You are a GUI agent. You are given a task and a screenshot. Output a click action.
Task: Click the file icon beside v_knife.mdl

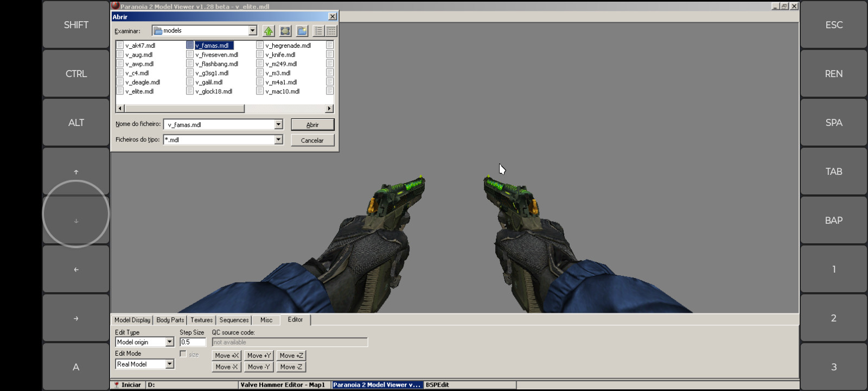coord(260,54)
